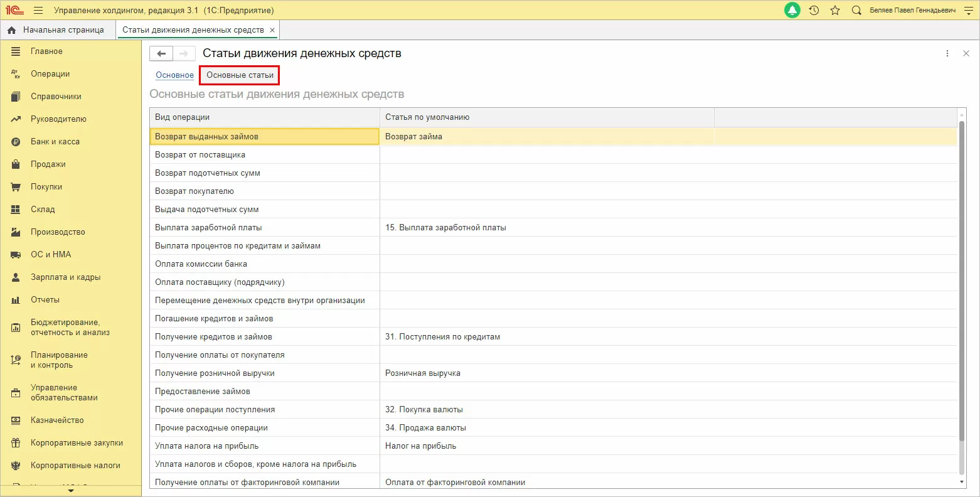Image resolution: width=980 pixels, height=497 pixels.
Task: Click the 34. Продажа валюты cell
Action: pos(547,428)
